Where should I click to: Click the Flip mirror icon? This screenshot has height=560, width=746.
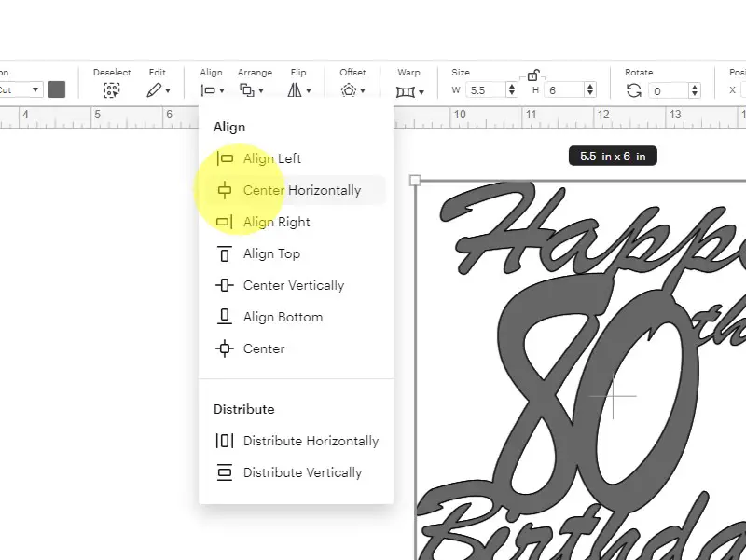tap(295, 89)
